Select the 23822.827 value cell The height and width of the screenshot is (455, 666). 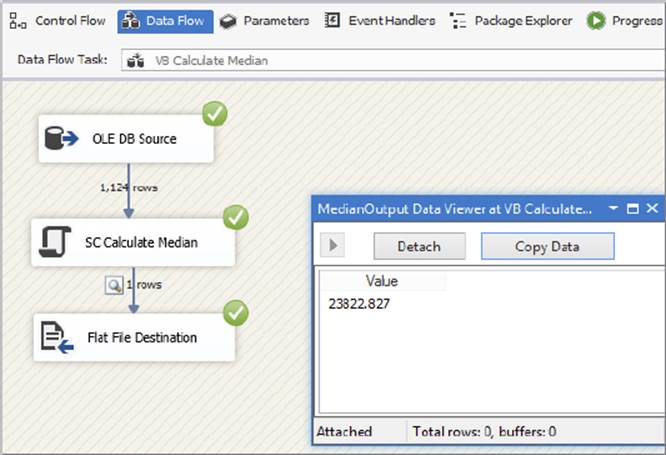click(x=359, y=304)
